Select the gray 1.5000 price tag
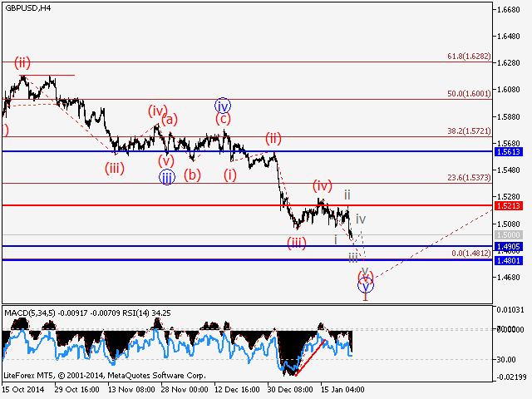 point(508,234)
